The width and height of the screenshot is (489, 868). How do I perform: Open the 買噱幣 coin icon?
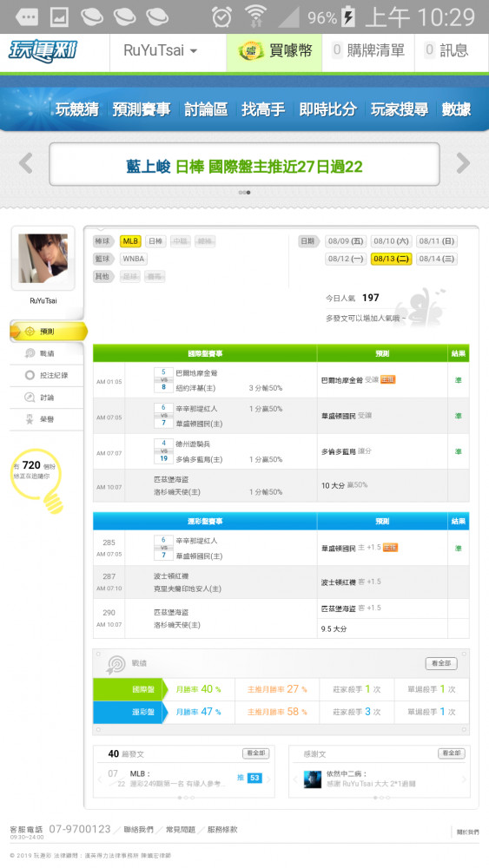(x=251, y=51)
